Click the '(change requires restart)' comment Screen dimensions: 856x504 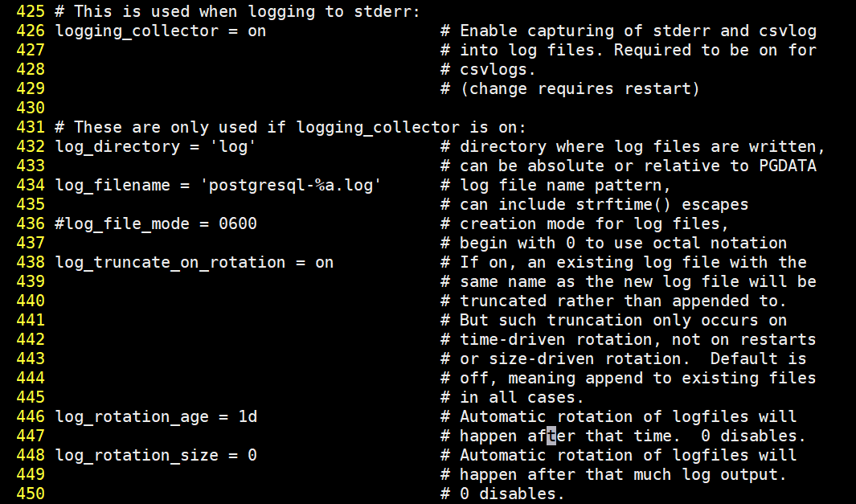pyautogui.click(x=580, y=89)
